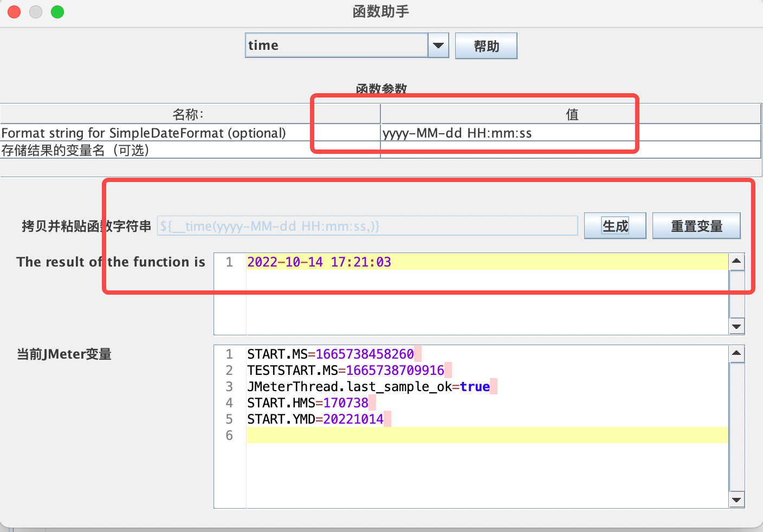Zoom the window with the green button

57,12
